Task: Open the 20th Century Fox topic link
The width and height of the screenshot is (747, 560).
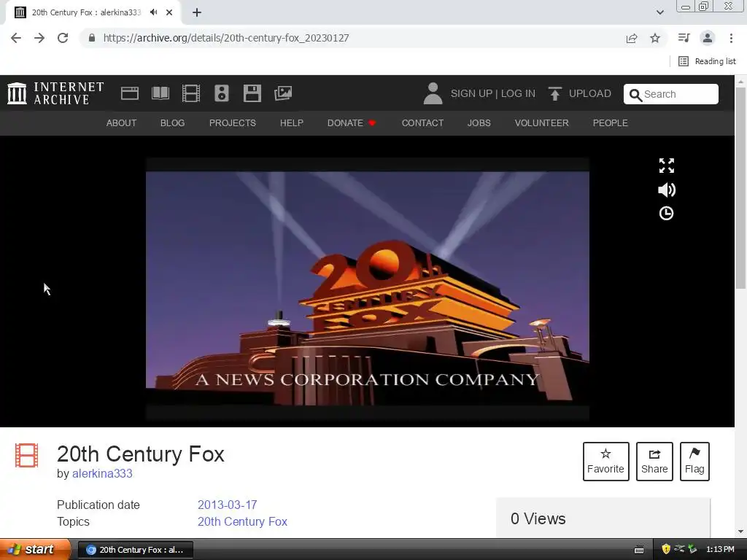Action: point(242,521)
